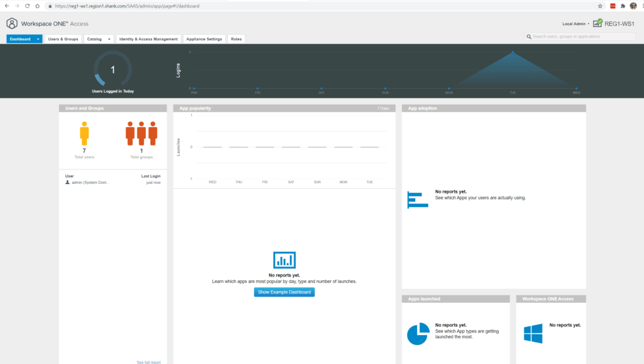644x364 pixels.
Task: Click the App adoption horizontal bars icon
Action: [418, 200]
